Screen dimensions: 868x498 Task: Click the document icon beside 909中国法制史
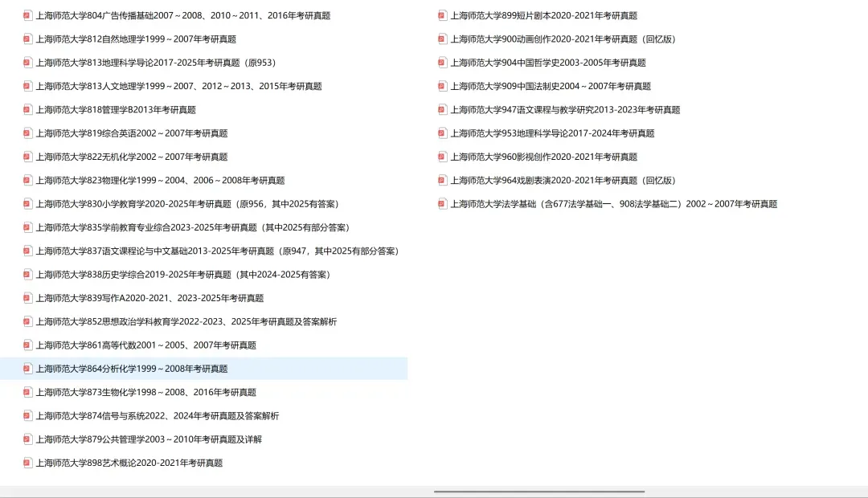442,86
